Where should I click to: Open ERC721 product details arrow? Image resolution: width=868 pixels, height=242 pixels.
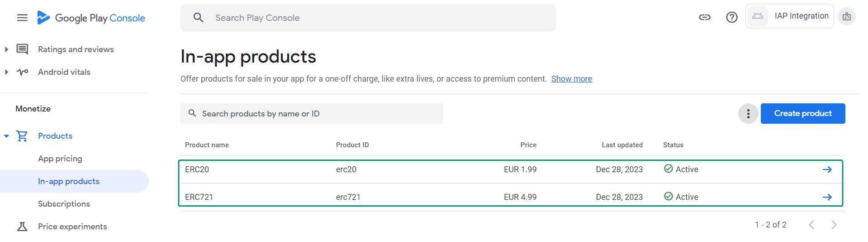(x=827, y=197)
